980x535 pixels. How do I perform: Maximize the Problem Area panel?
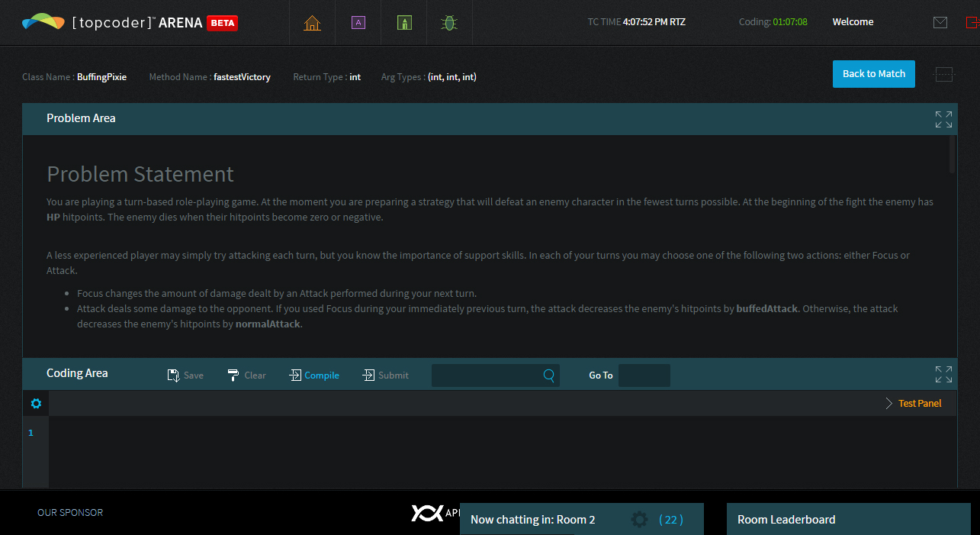[x=943, y=119]
